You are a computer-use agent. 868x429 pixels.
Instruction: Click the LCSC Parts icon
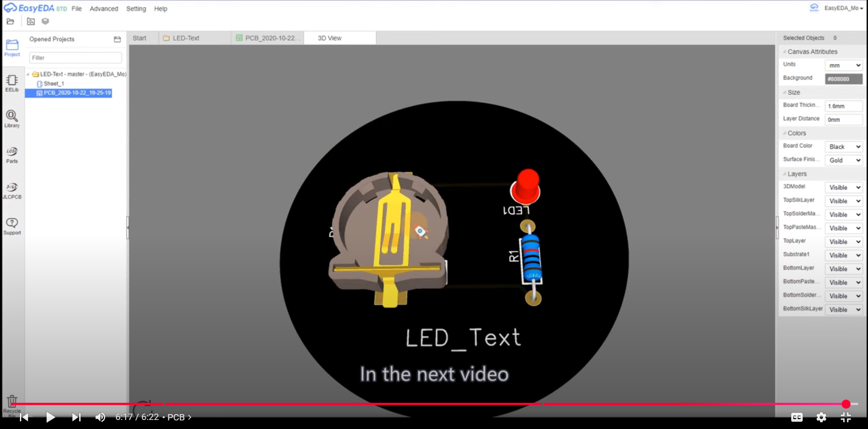point(12,154)
